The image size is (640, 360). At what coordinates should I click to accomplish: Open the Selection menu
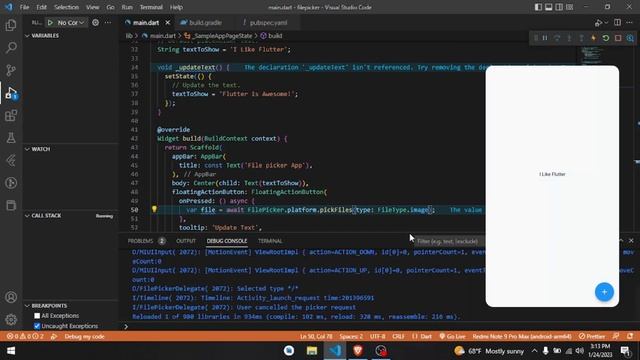tap(66, 7)
